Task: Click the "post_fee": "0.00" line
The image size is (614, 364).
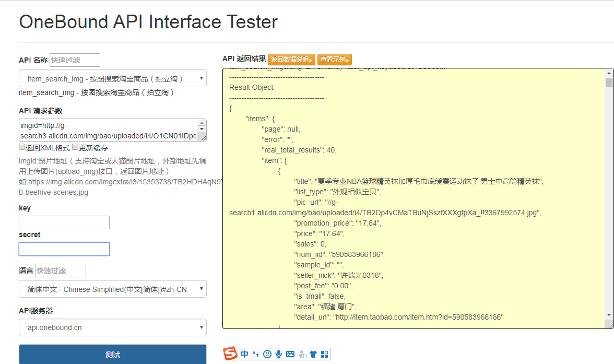Action: (x=324, y=286)
